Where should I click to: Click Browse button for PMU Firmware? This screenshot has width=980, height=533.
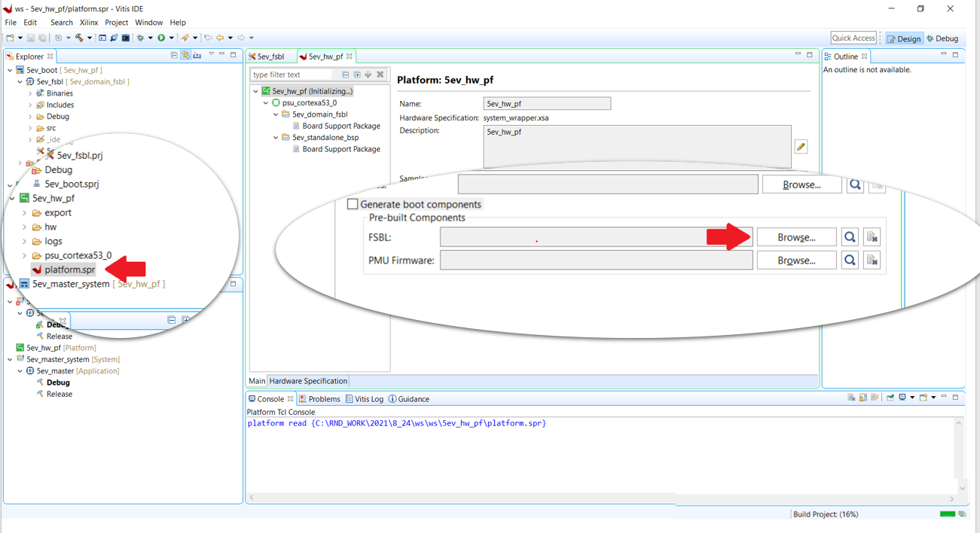click(796, 260)
